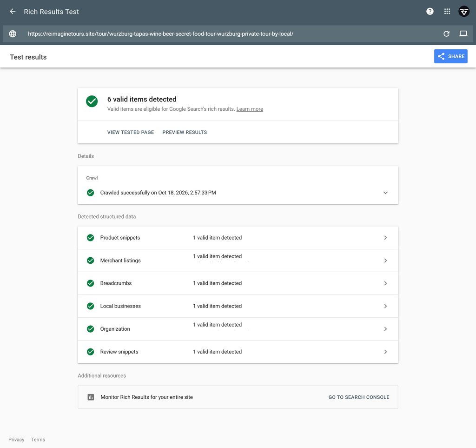Click valid item count in Breadcrumbs row
Viewport: 476px width, 448px height.
click(x=218, y=283)
